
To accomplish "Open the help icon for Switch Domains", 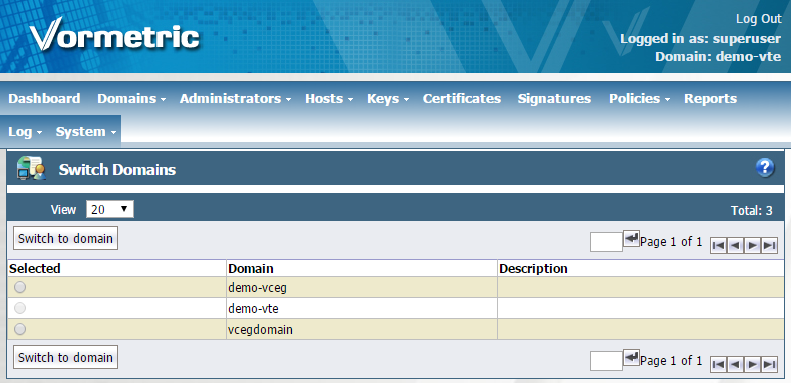I will [765, 168].
